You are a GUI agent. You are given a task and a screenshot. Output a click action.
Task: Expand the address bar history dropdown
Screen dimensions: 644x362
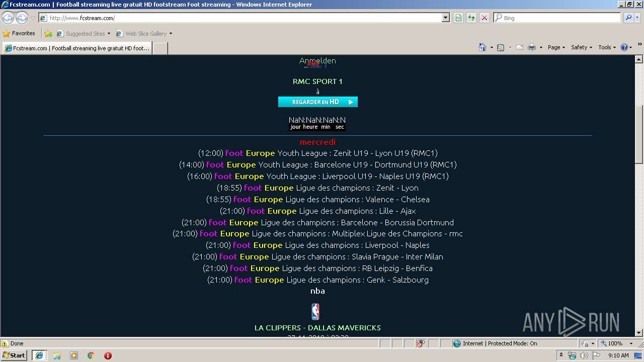pos(445,18)
